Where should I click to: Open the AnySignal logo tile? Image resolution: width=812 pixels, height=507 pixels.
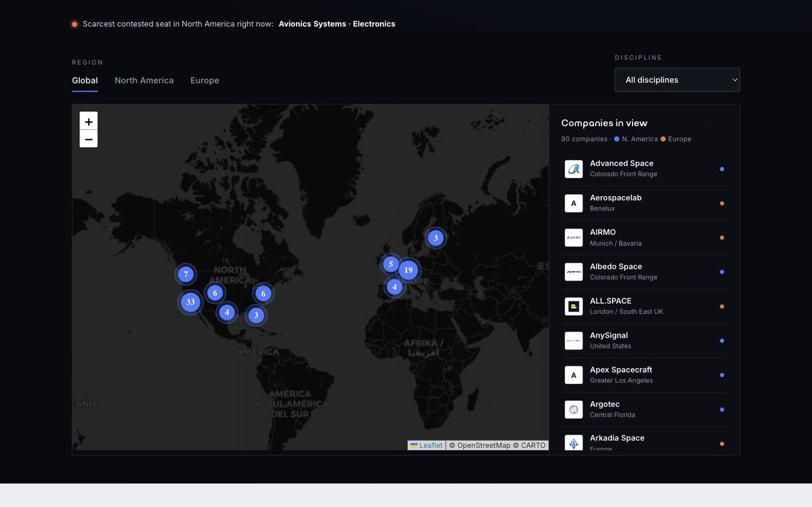pos(573,341)
